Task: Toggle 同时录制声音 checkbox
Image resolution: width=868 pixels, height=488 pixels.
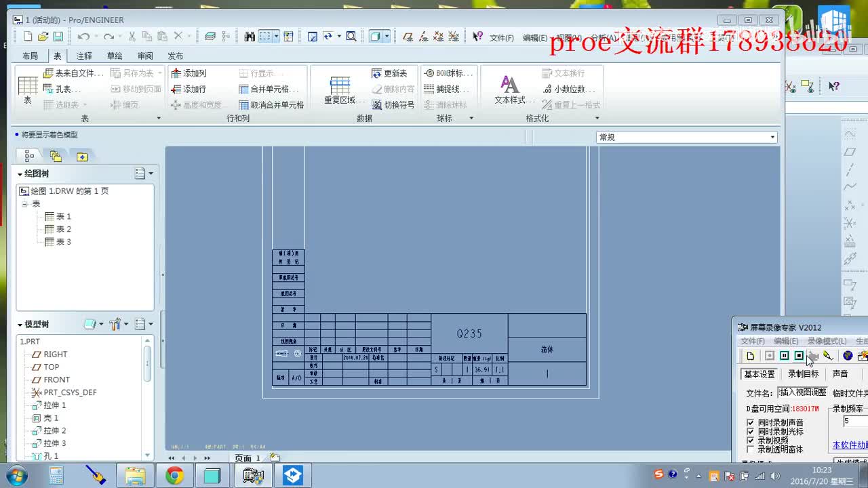Action: pyautogui.click(x=751, y=422)
